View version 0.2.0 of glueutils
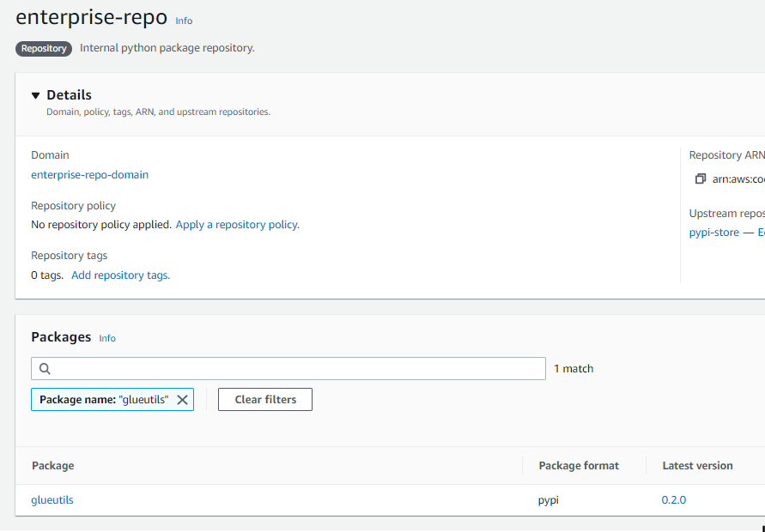 coord(672,499)
